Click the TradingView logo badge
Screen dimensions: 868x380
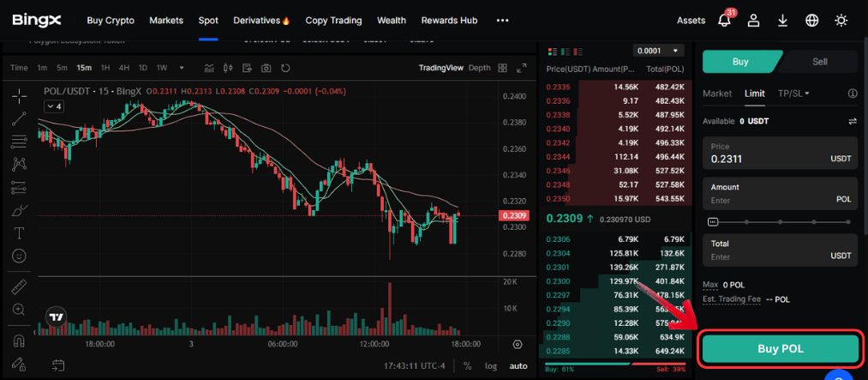tap(57, 317)
